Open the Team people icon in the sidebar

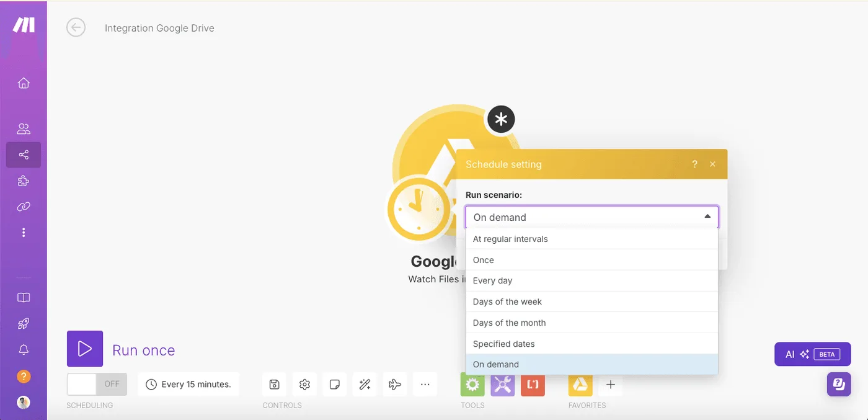click(x=24, y=129)
